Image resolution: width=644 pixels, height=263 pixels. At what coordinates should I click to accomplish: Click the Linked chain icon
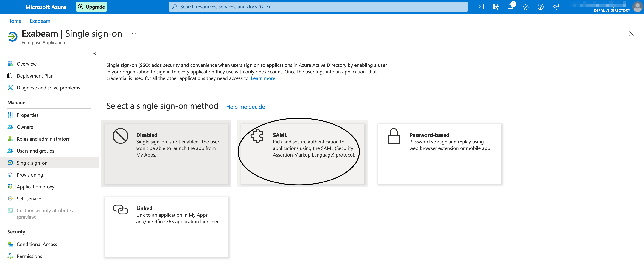coord(121,209)
